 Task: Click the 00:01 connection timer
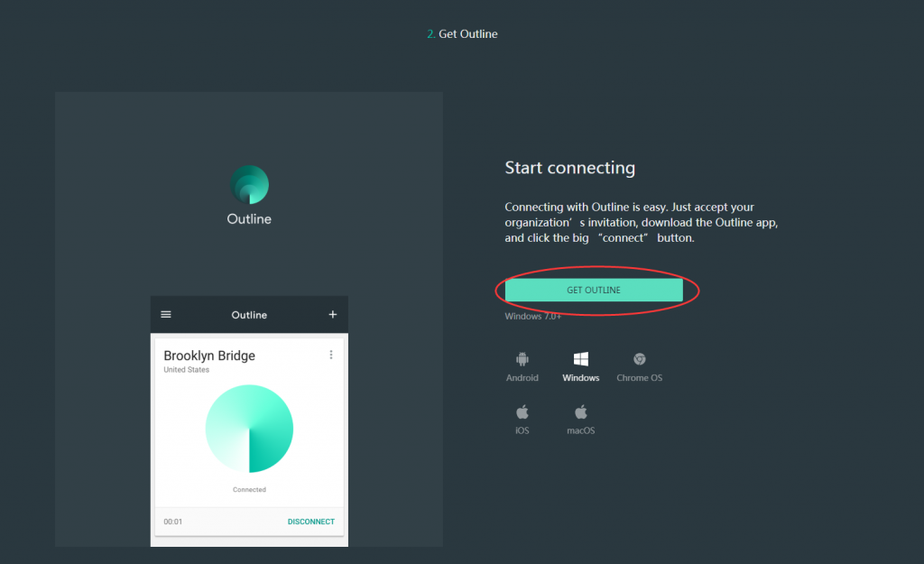point(173,522)
